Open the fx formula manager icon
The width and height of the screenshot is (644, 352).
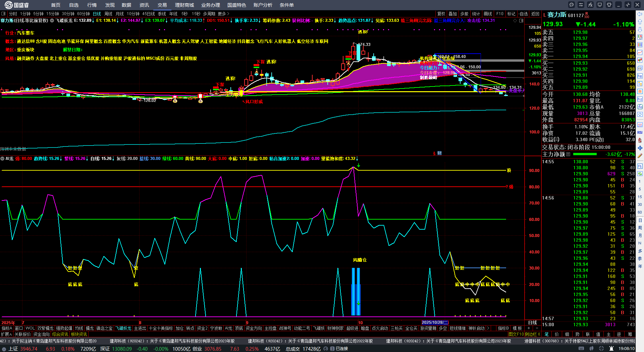(x=590, y=5)
